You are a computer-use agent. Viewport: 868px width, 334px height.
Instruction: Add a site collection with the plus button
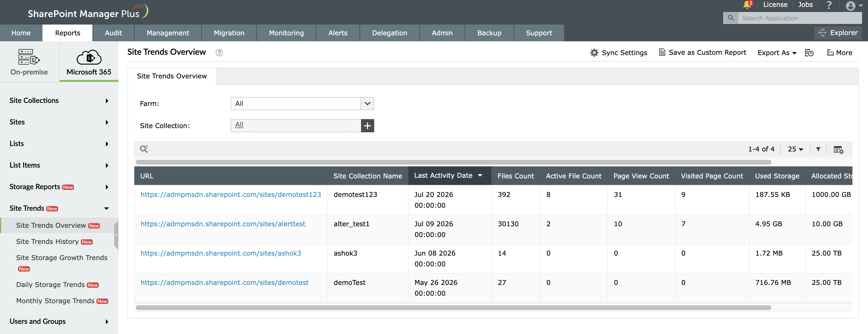pyautogui.click(x=367, y=126)
